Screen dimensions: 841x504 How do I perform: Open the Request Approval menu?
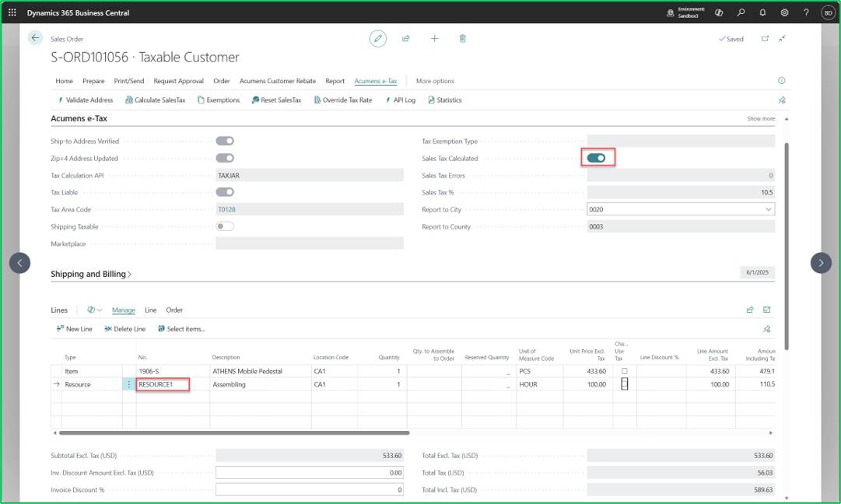click(x=179, y=81)
